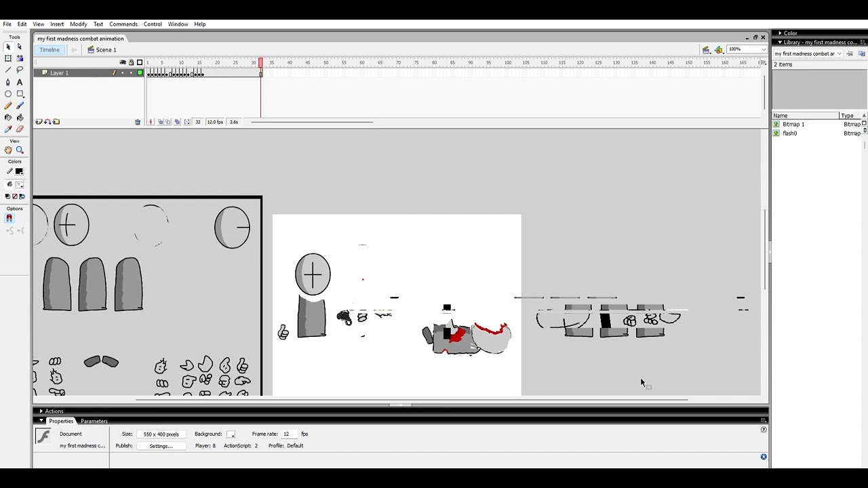This screenshot has width=868, height=488.
Task: Click Insert Layer icon below layers
Action: tap(39, 122)
